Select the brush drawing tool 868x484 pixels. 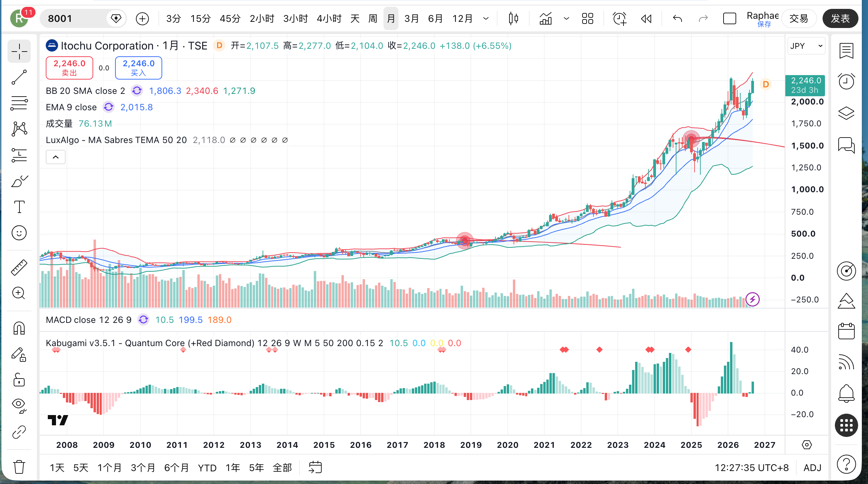click(x=19, y=181)
